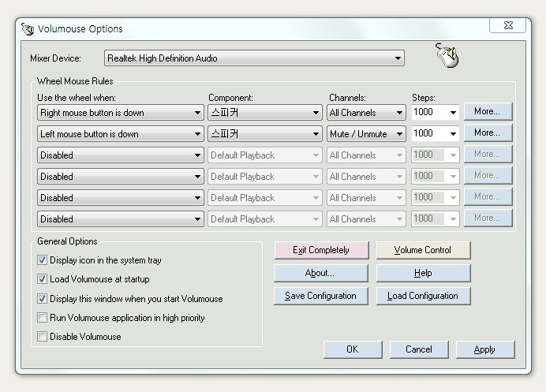This screenshot has width=546, height=392.
Task: Click the Apply button
Action: click(x=485, y=349)
